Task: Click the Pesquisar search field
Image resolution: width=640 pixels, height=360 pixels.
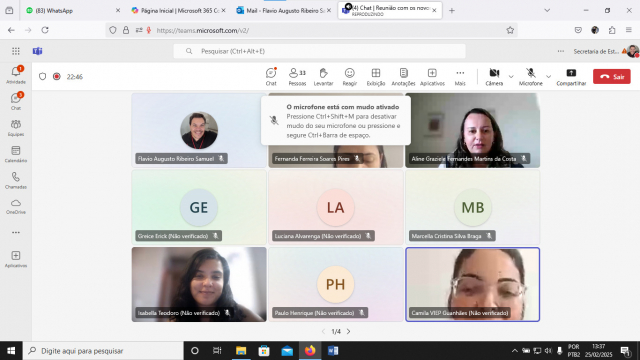Action: coord(319,51)
